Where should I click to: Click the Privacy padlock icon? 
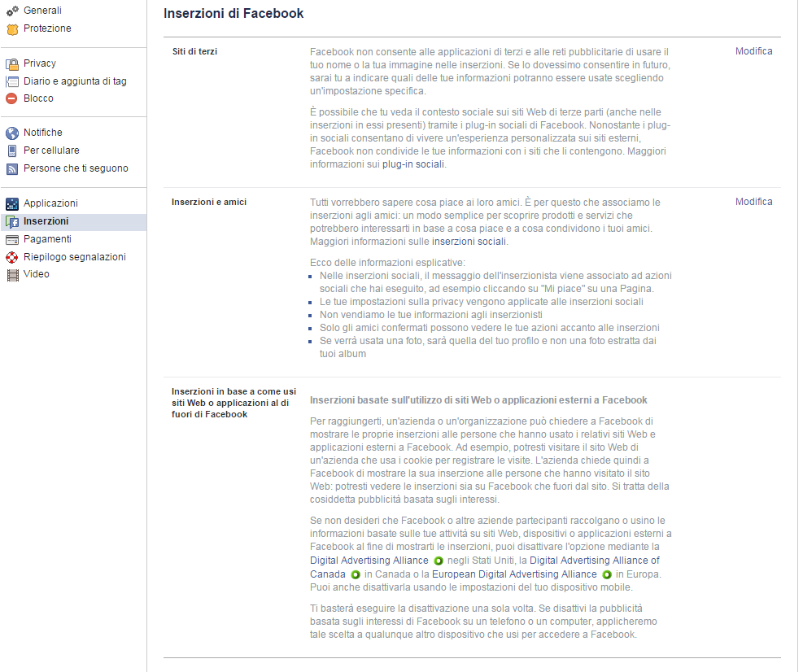[12, 64]
